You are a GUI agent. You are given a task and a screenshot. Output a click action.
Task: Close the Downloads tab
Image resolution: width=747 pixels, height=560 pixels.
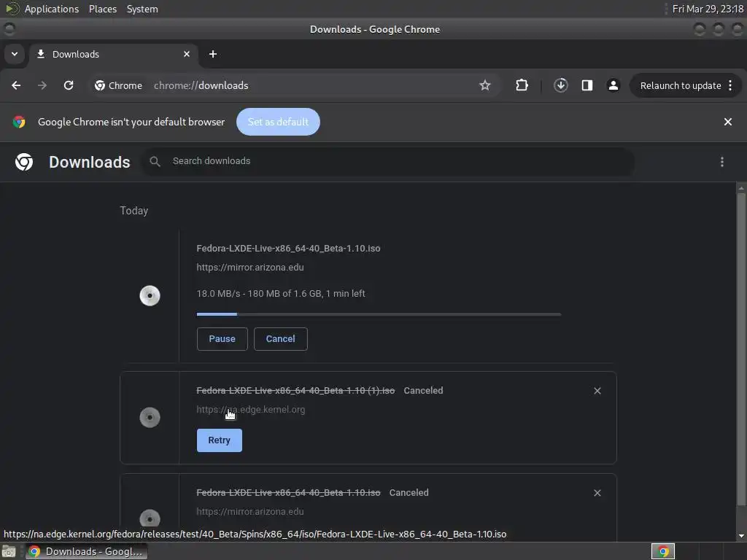click(x=187, y=54)
